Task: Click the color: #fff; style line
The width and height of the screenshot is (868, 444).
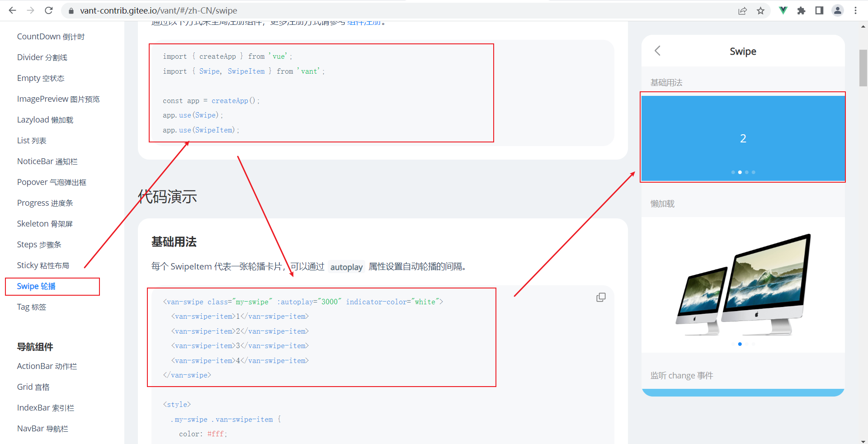Action: pyautogui.click(x=203, y=434)
